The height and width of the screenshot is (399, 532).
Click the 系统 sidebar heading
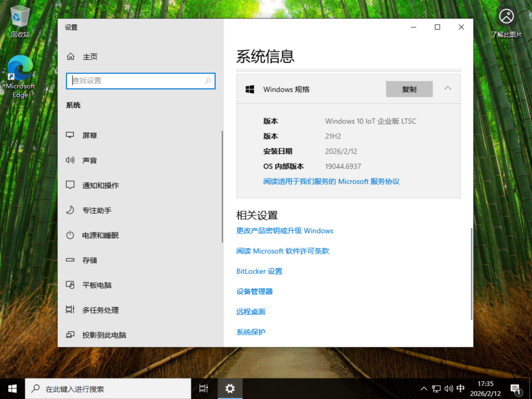[73, 105]
